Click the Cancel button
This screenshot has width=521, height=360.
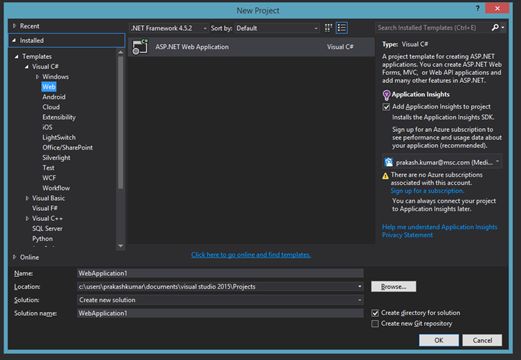tap(482, 340)
